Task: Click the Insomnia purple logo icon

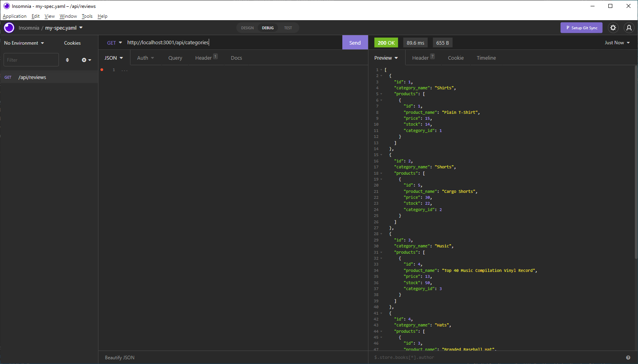Action: [x=9, y=28]
